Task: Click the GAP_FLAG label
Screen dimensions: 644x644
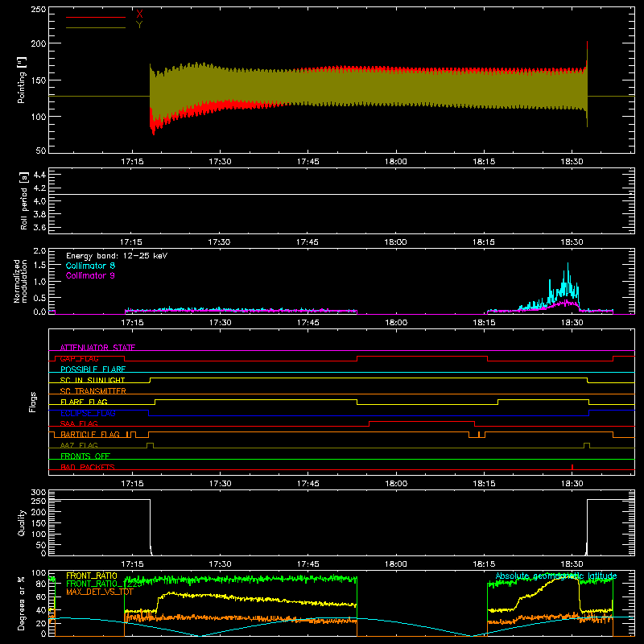Action: [79, 358]
